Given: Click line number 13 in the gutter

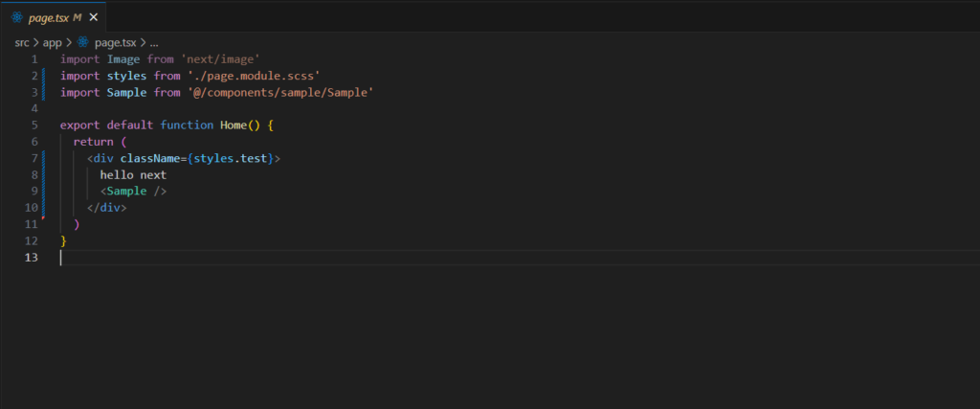Looking at the screenshot, I should (x=32, y=257).
